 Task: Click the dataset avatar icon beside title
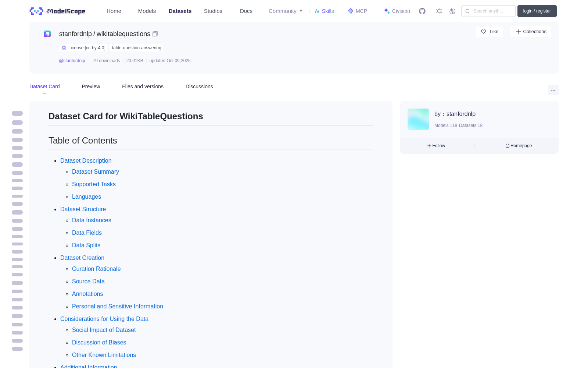coord(47,34)
